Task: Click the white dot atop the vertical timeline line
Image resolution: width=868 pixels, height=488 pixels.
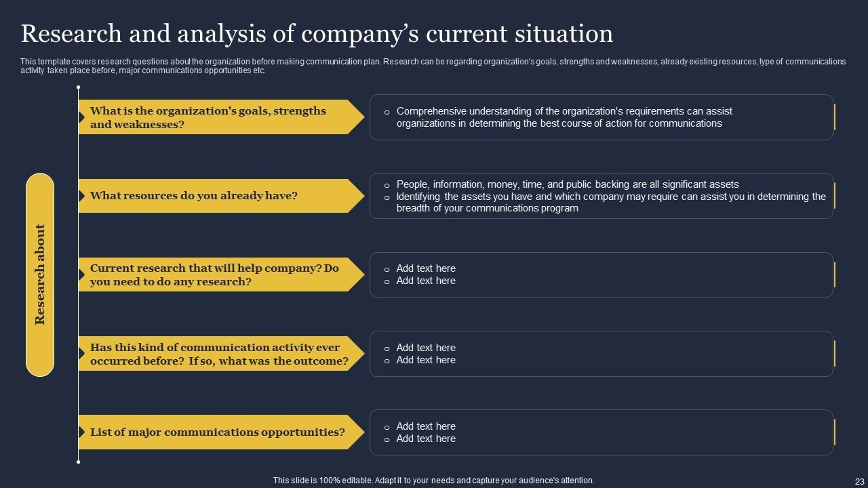Action: pyautogui.click(x=79, y=87)
